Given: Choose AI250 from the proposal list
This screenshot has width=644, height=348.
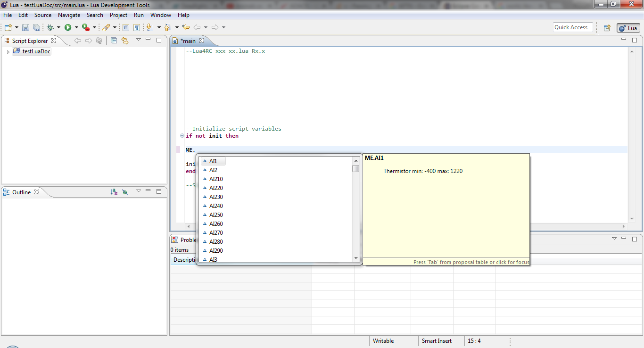Looking at the screenshot, I should pyautogui.click(x=216, y=215).
